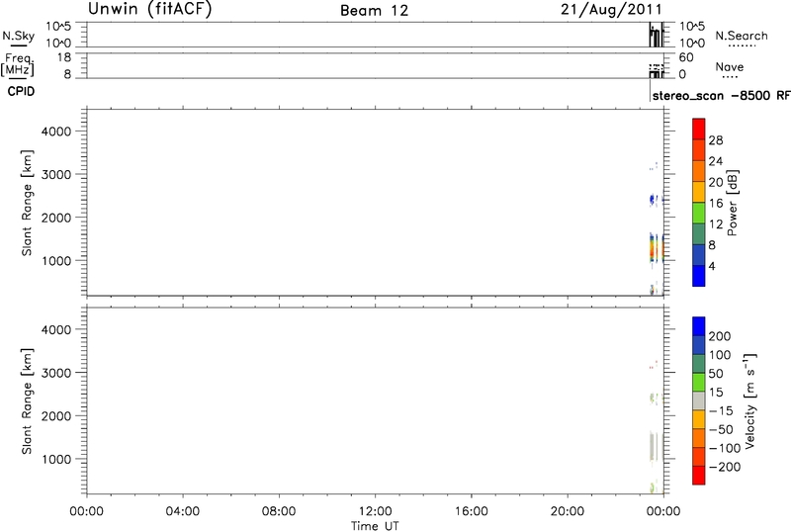Click the "Time UT" axis title
Viewport: 791px width, 532px height.
pos(375,526)
